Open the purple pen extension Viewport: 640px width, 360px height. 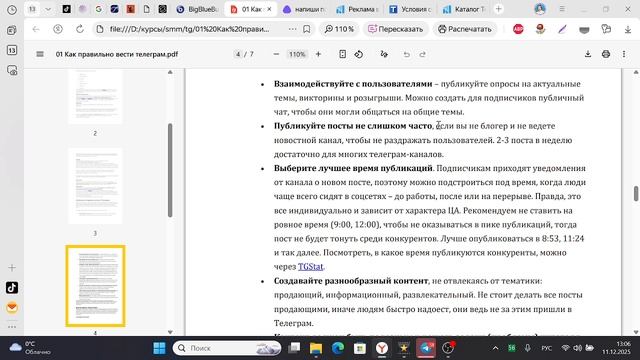point(562,29)
